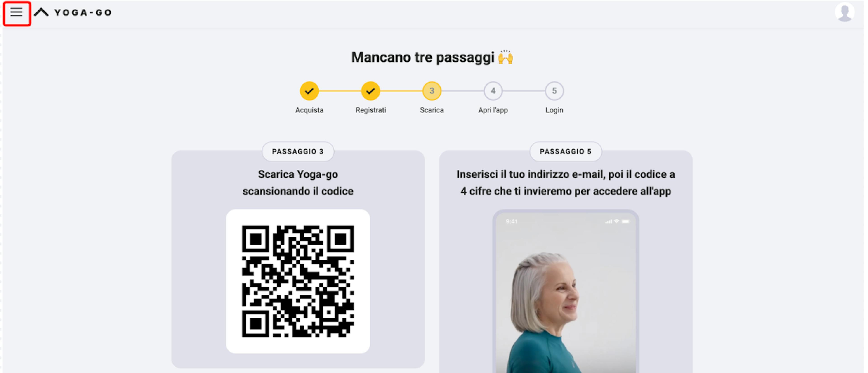
Task: Click the Yoga-go download QR code
Action: pyautogui.click(x=298, y=281)
